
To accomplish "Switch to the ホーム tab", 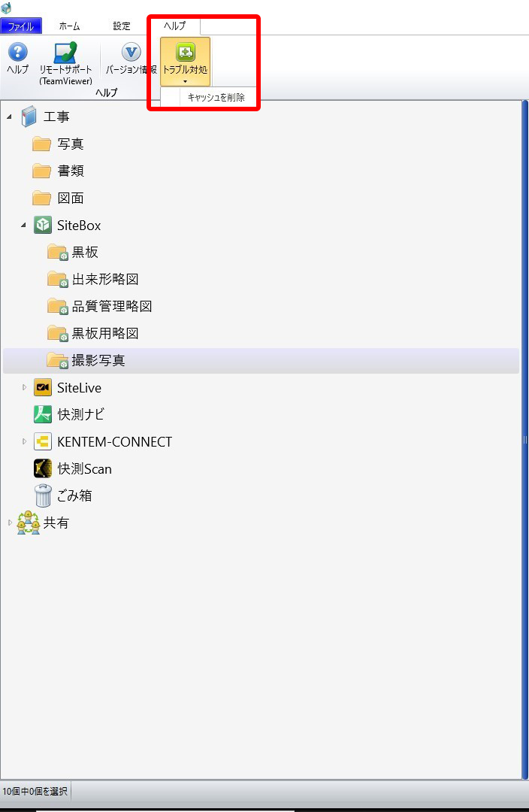I will click(69, 26).
